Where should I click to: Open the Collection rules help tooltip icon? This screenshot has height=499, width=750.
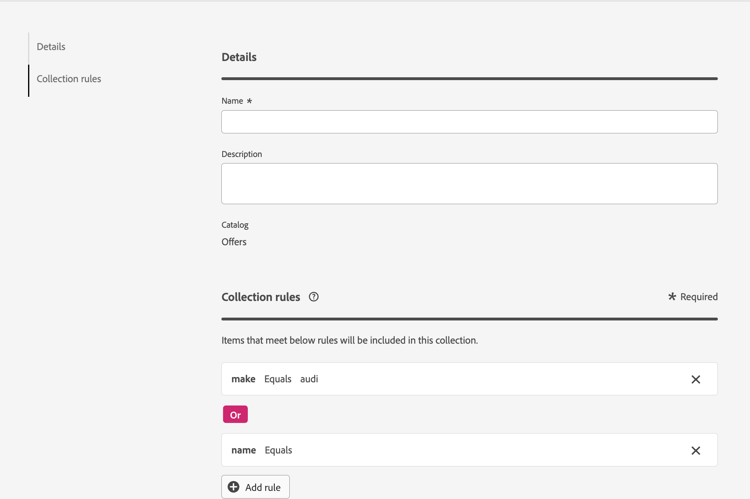314,297
